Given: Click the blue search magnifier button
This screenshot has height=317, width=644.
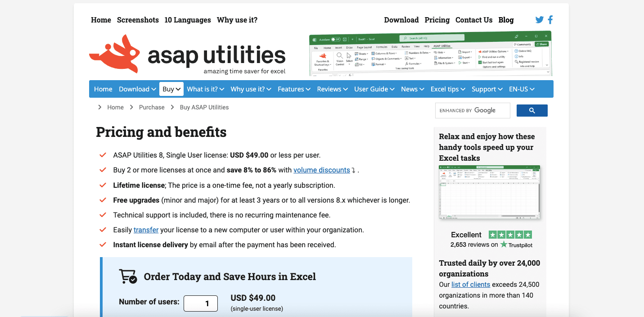Looking at the screenshot, I should [532, 110].
